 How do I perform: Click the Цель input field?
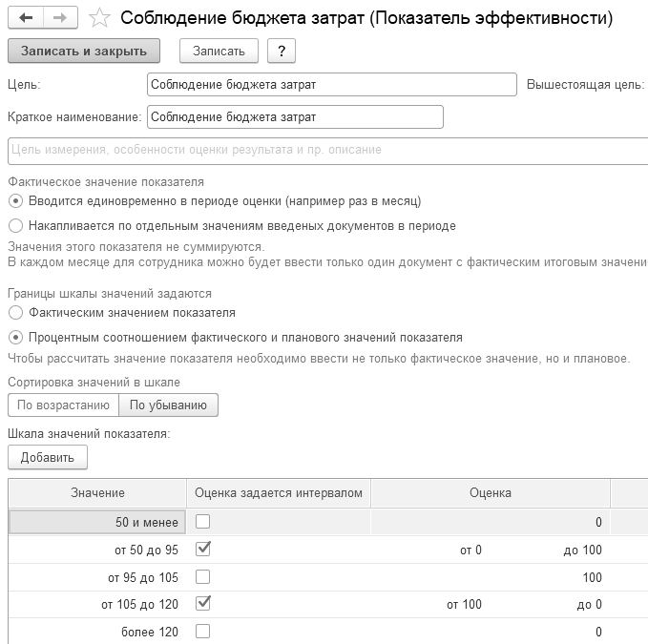tap(332, 85)
